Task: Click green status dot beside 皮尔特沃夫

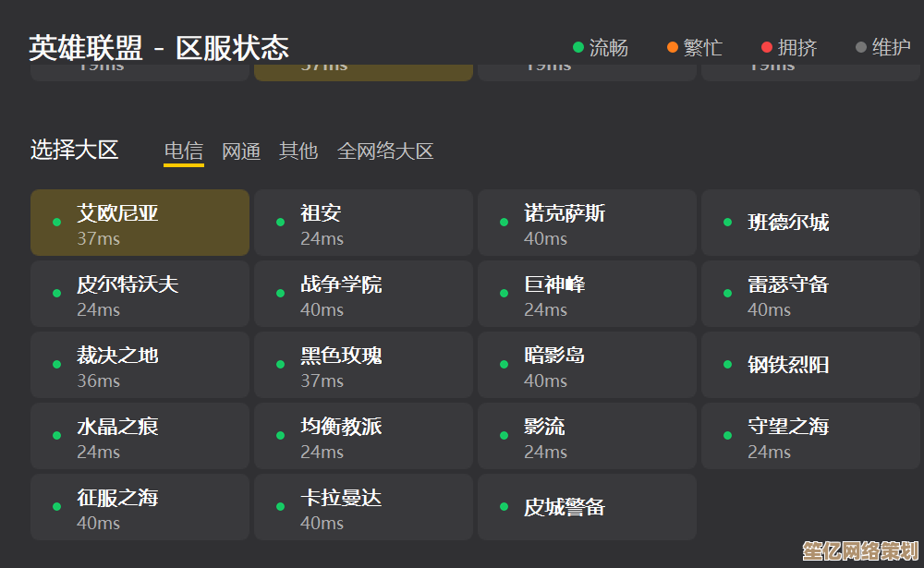Action: click(x=56, y=294)
